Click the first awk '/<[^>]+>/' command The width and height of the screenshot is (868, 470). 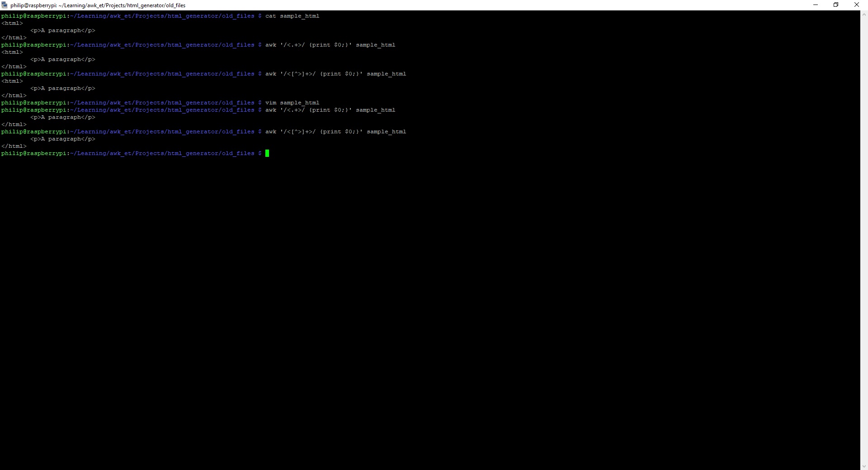(x=335, y=74)
